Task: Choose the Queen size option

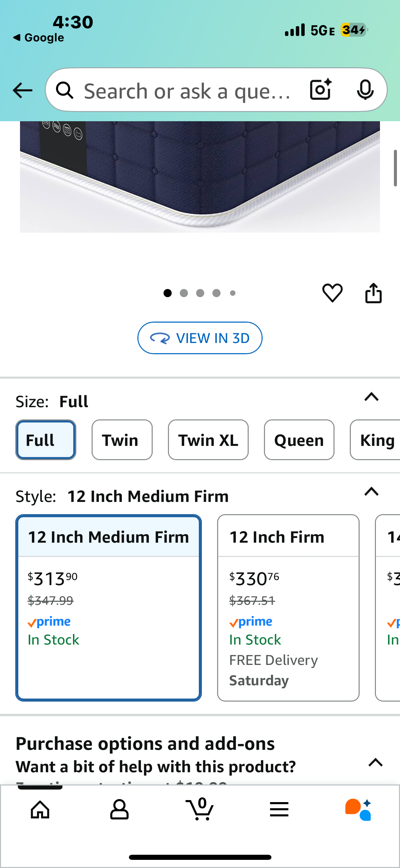Action: (x=299, y=440)
